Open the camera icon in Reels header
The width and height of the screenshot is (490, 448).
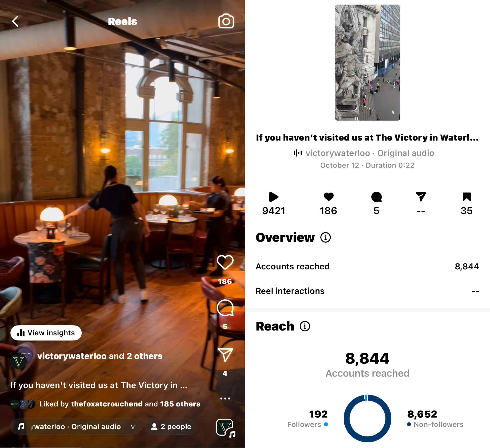[x=226, y=21]
